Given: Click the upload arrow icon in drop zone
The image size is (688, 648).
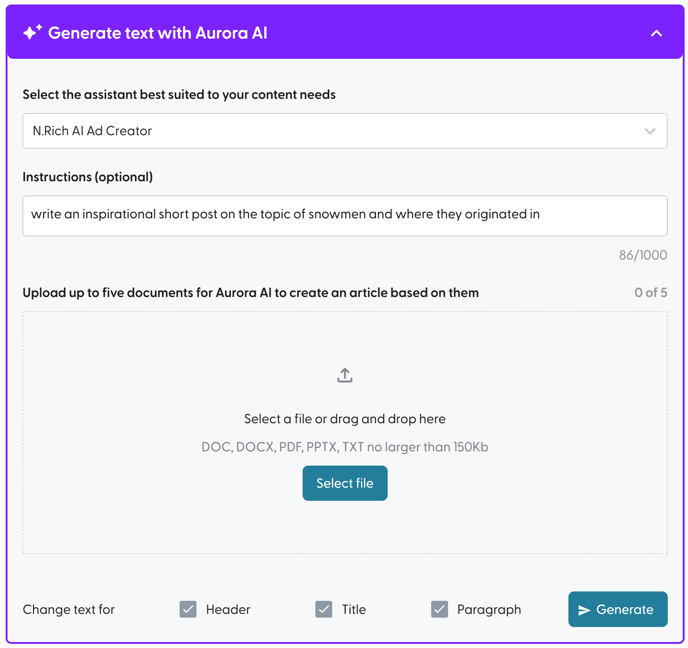Looking at the screenshot, I should point(345,375).
